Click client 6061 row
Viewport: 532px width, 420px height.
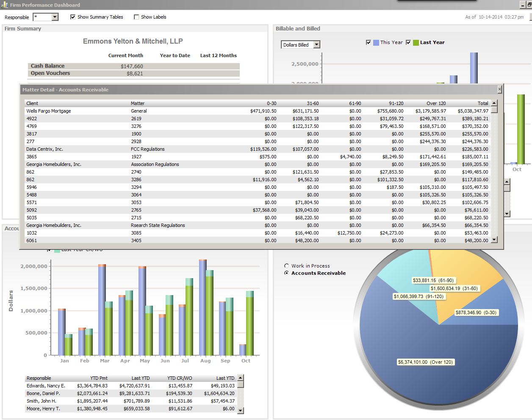(x=258, y=240)
